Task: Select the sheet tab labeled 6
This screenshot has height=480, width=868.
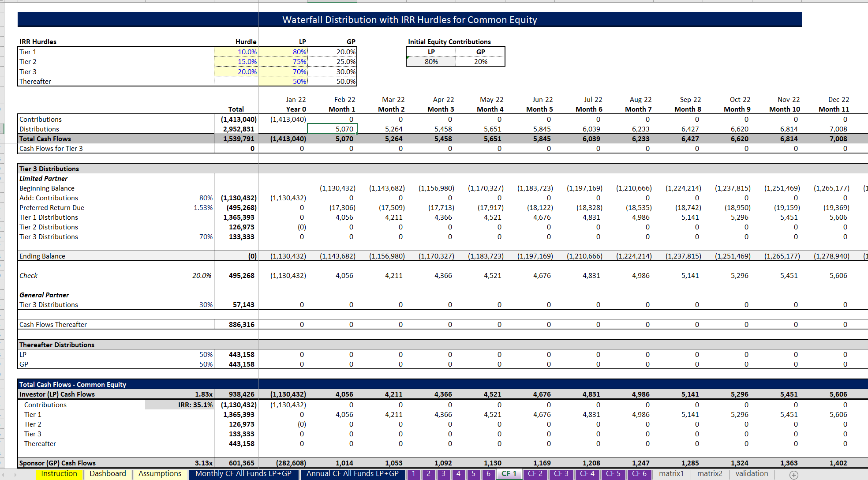Action: [x=488, y=474]
